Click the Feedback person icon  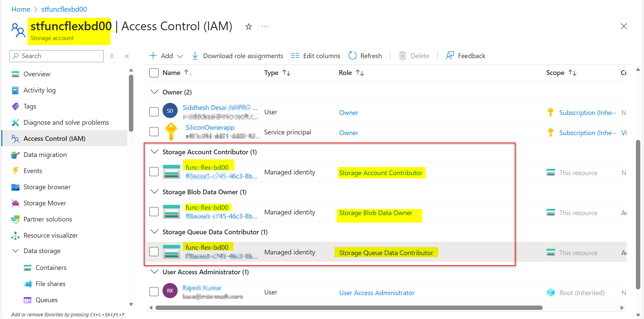point(450,56)
